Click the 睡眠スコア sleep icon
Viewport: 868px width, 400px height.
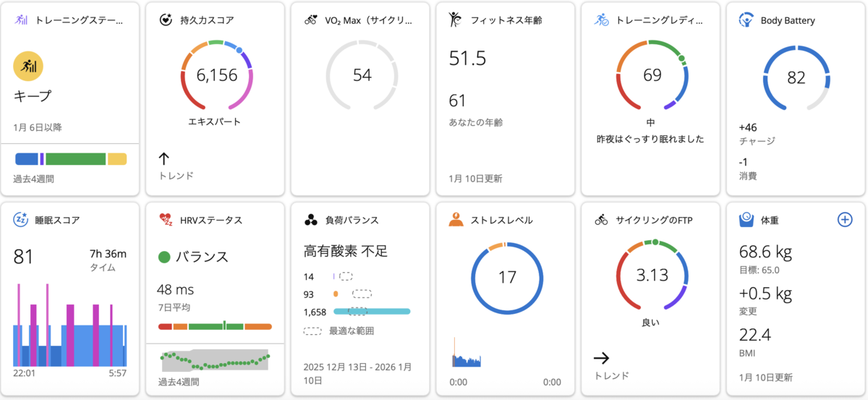pyautogui.click(x=22, y=220)
